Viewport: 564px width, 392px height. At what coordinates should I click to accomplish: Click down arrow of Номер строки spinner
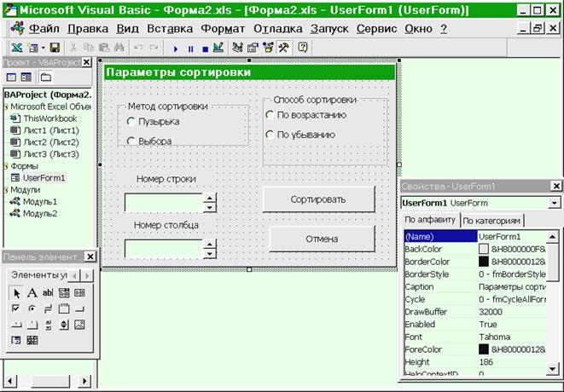pyautogui.click(x=210, y=208)
